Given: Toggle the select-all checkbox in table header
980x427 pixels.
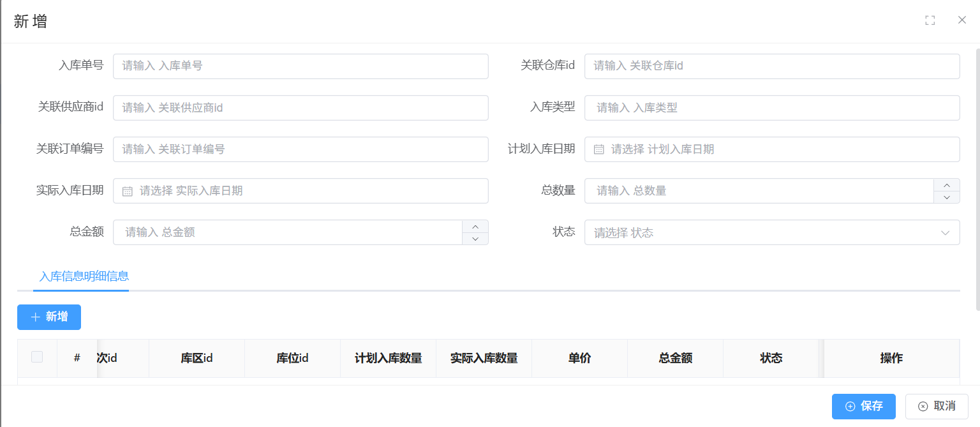Looking at the screenshot, I should pos(37,357).
